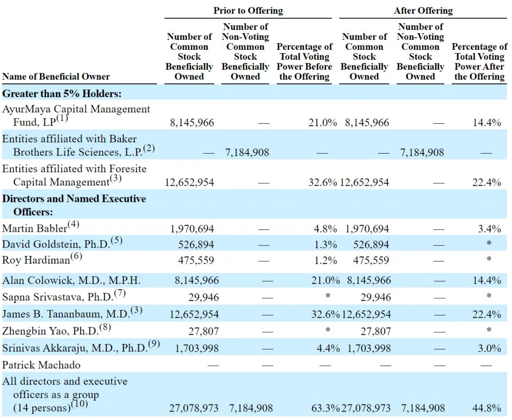Click the 21.0% value in AyurMaya Fund row

pyautogui.click(x=322, y=123)
